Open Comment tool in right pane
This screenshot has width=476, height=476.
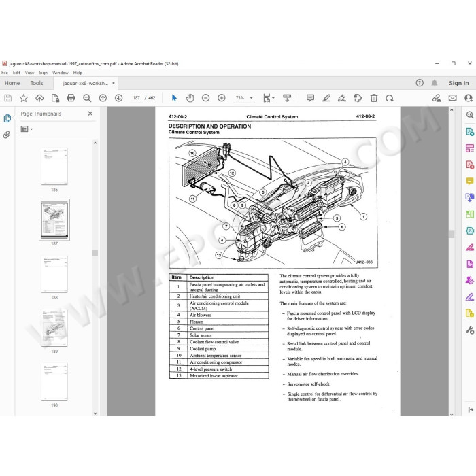click(470, 182)
